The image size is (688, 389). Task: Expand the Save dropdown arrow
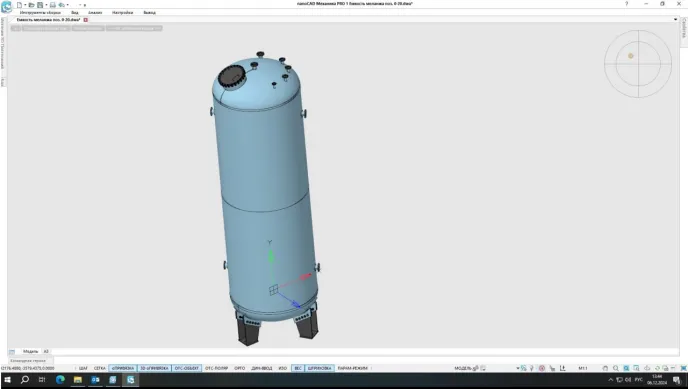tap(46, 5)
